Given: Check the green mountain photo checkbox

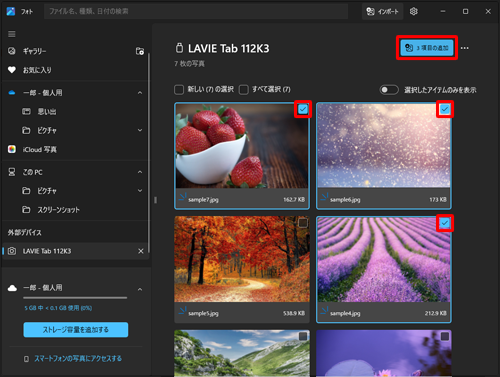Looking at the screenshot, I should [303, 336].
